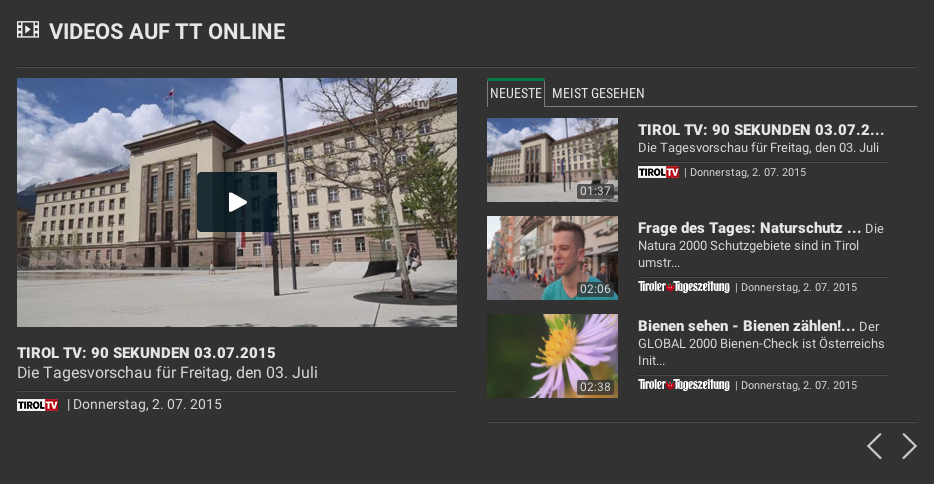Click the film strip icon beside Videos heading

click(x=28, y=29)
